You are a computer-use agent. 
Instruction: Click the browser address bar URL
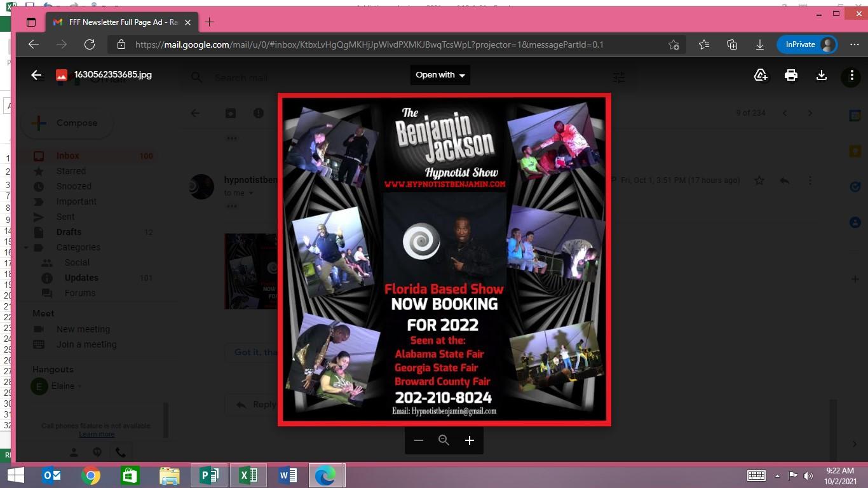point(369,44)
